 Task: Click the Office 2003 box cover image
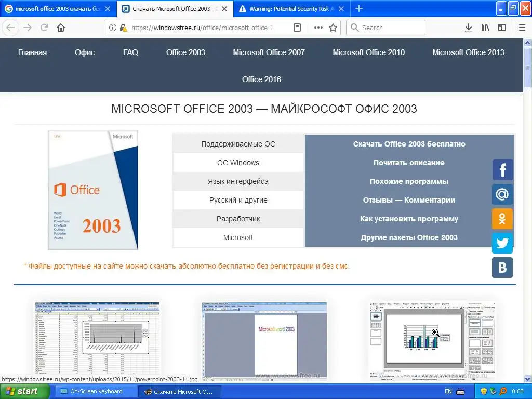pyautogui.click(x=93, y=190)
